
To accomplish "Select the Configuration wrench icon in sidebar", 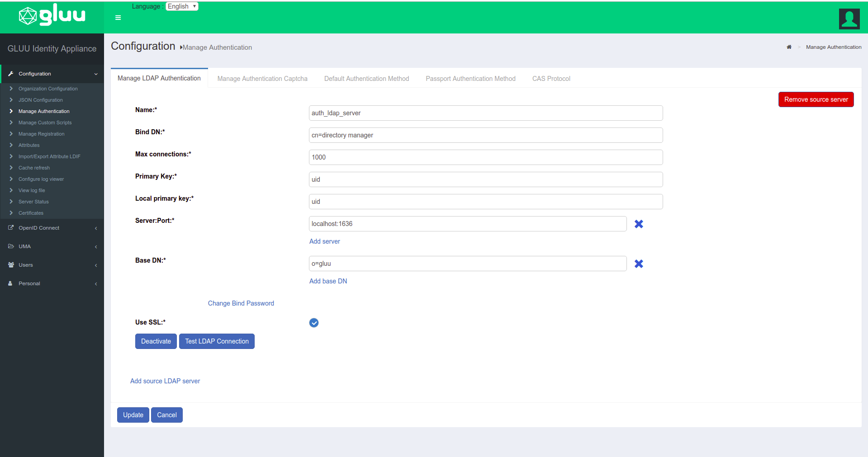I will tap(10, 74).
